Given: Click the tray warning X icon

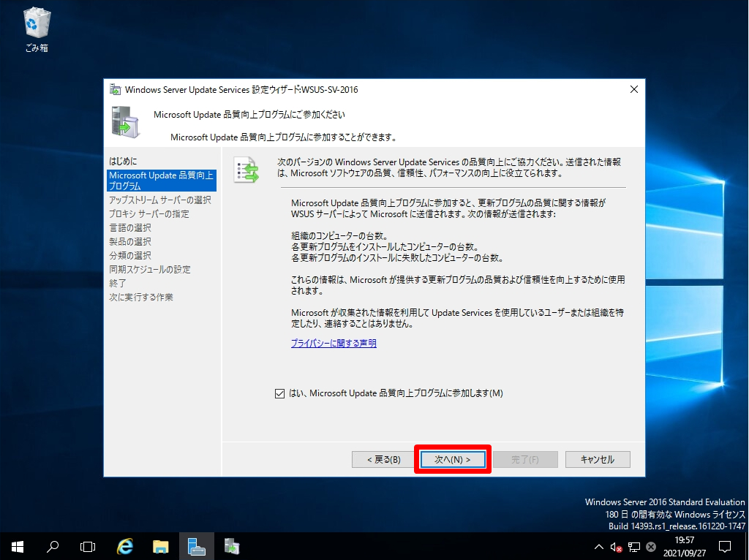Looking at the screenshot, I should coord(650,547).
